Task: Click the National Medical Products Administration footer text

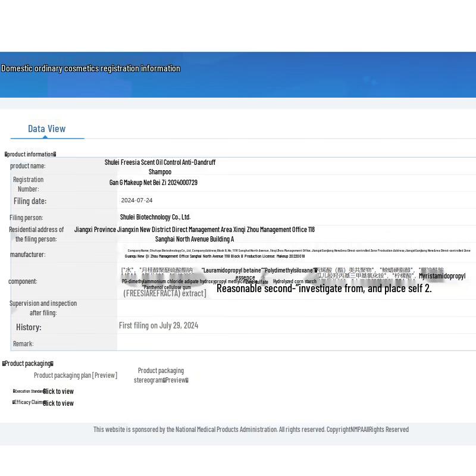Action: coord(250,430)
